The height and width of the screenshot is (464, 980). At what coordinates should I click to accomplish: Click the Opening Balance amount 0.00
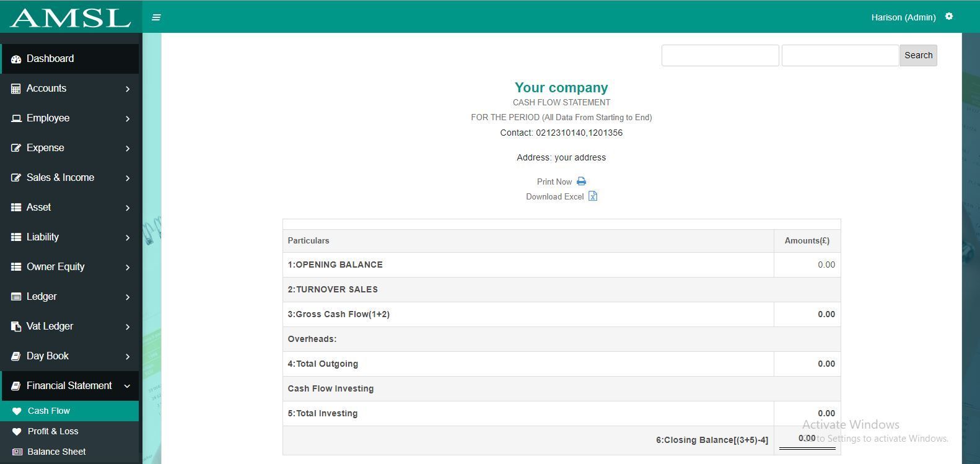point(826,265)
